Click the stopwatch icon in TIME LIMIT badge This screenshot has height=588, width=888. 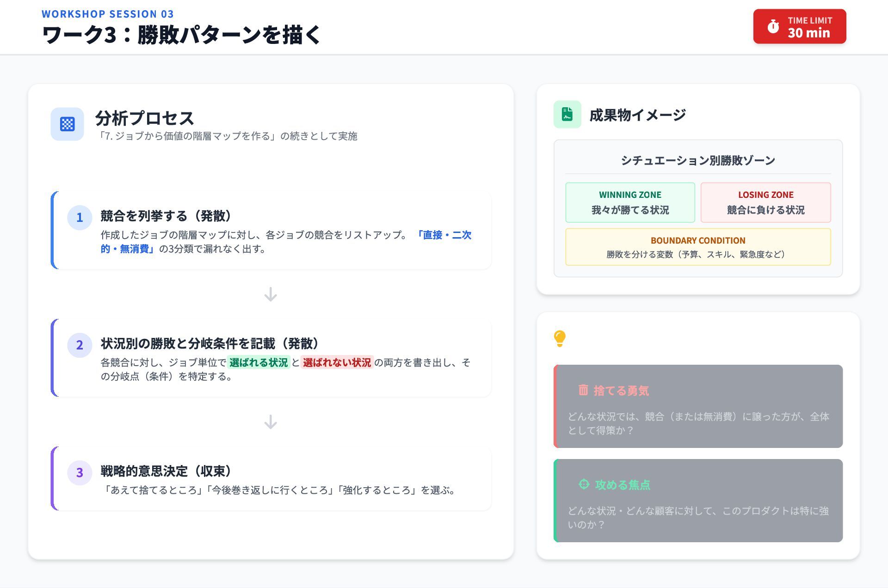coord(773,26)
